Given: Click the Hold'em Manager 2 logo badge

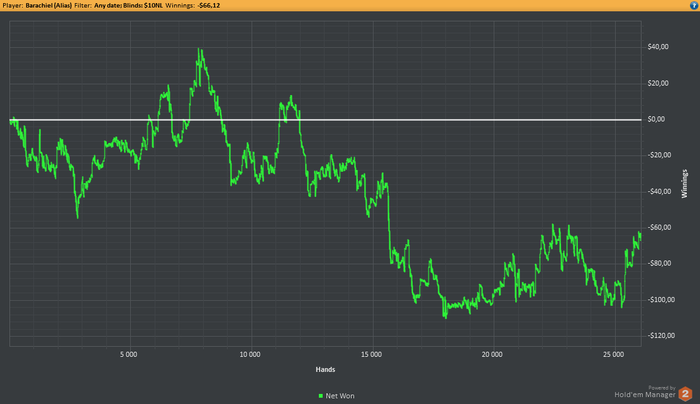Looking at the screenshot, I should tap(685, 394).
